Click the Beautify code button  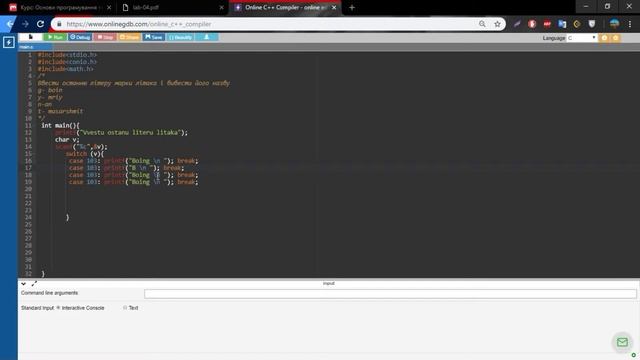point(180,37)
